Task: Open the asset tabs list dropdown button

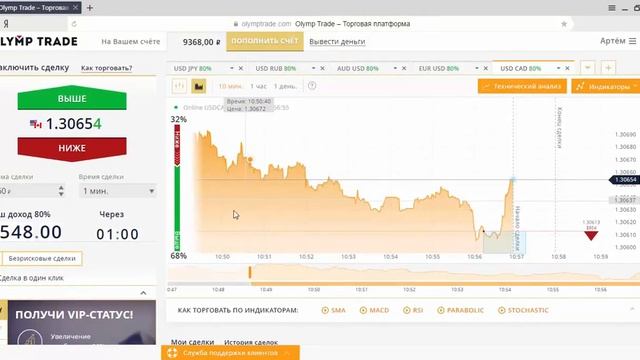Action: [588, 68]
